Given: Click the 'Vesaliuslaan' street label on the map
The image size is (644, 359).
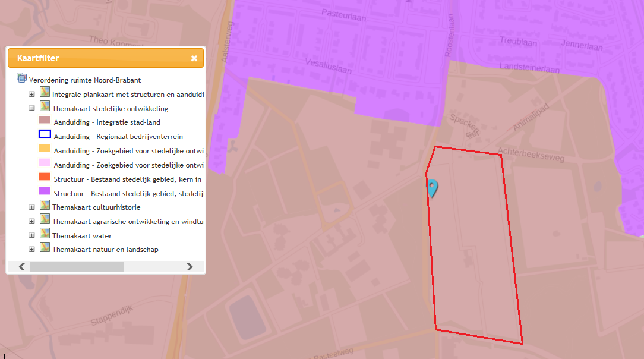Looking at the screenshot, I should click(x=328, y=66).
